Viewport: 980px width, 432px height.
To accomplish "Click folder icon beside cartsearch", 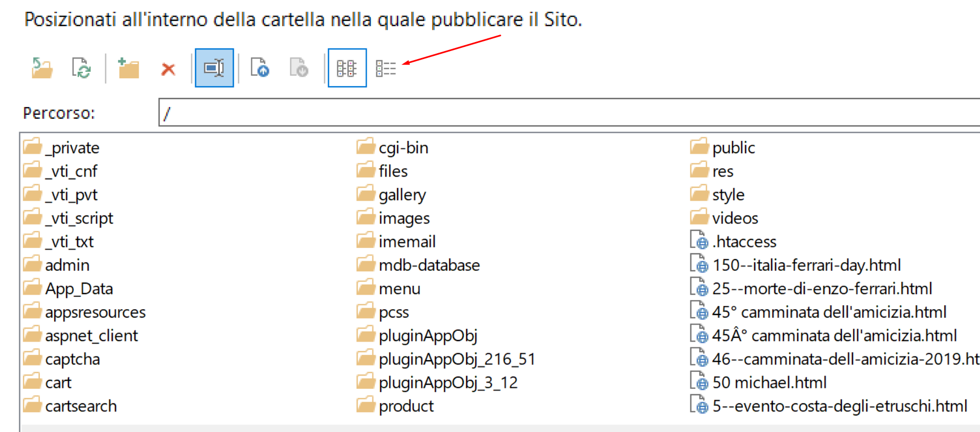I will (x=32, y=404).
